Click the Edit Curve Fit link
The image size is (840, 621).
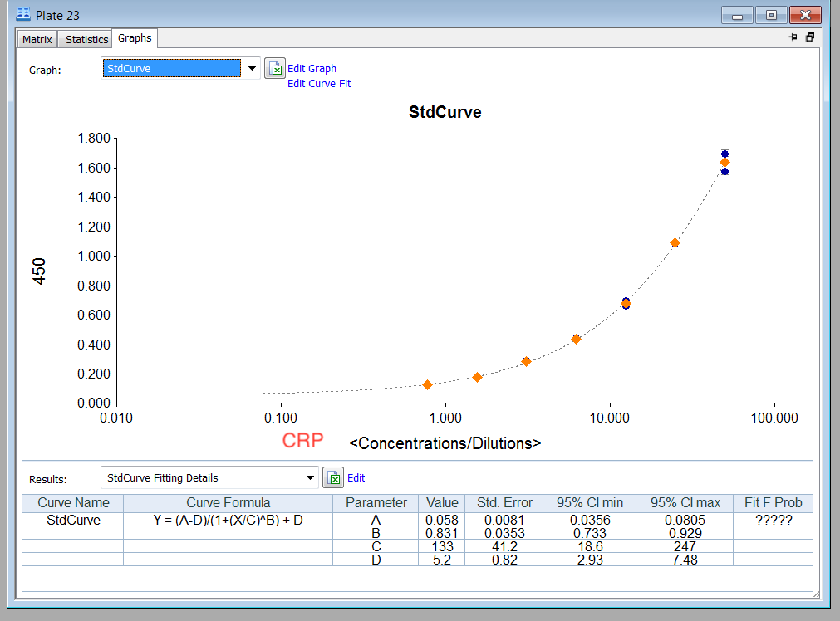(319, 84)
